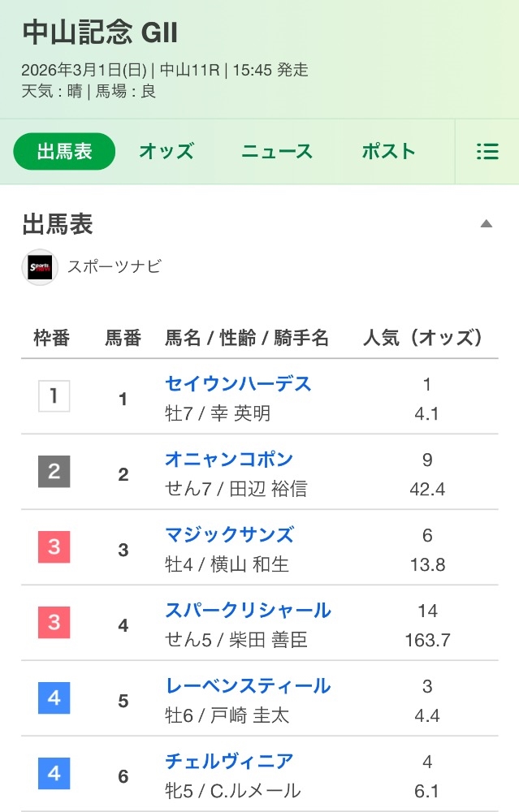Select the 出馬表 tab
This screenshot has width=519, height=812.
(x=65, y=152)
